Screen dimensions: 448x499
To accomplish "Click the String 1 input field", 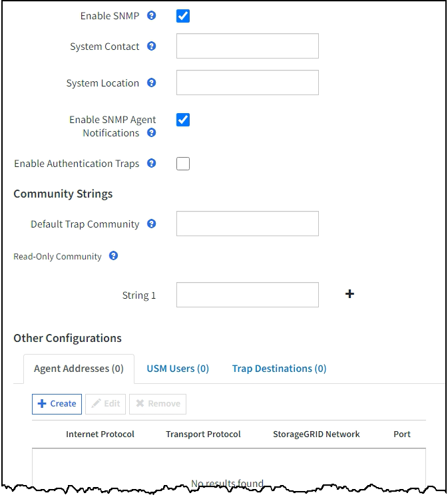I will click(x=247, y=295).
